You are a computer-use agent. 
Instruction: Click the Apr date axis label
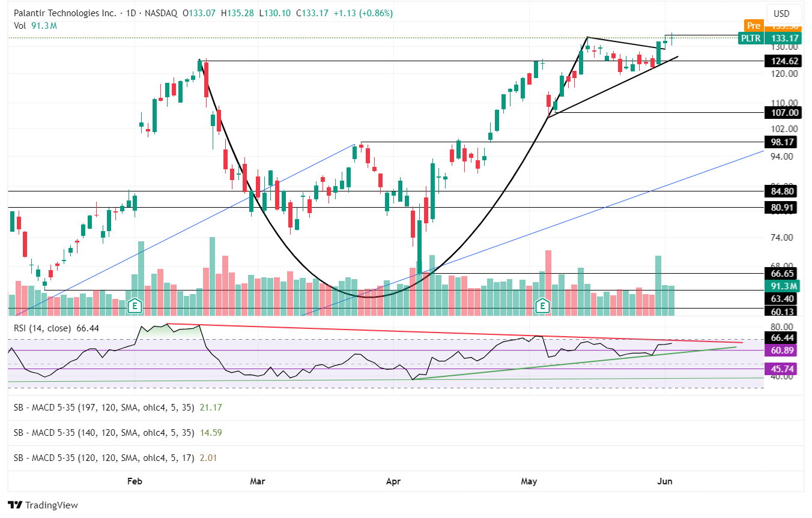(x=393, y=481)
